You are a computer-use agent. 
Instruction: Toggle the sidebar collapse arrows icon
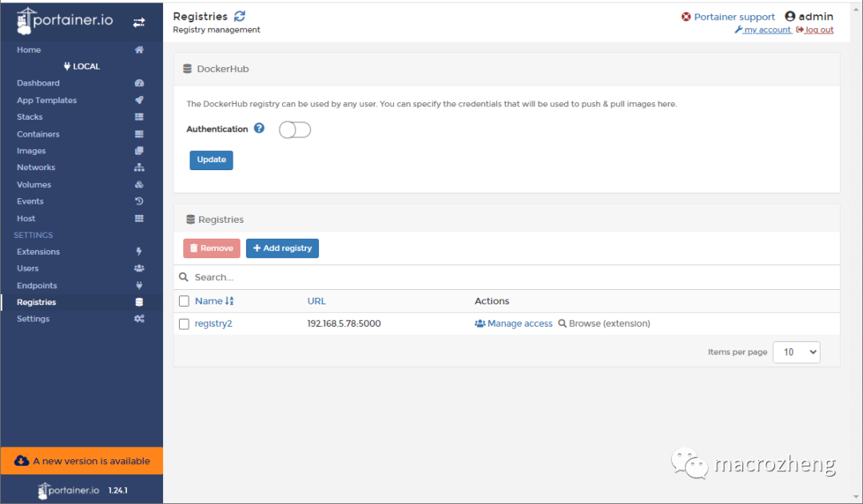139,22
